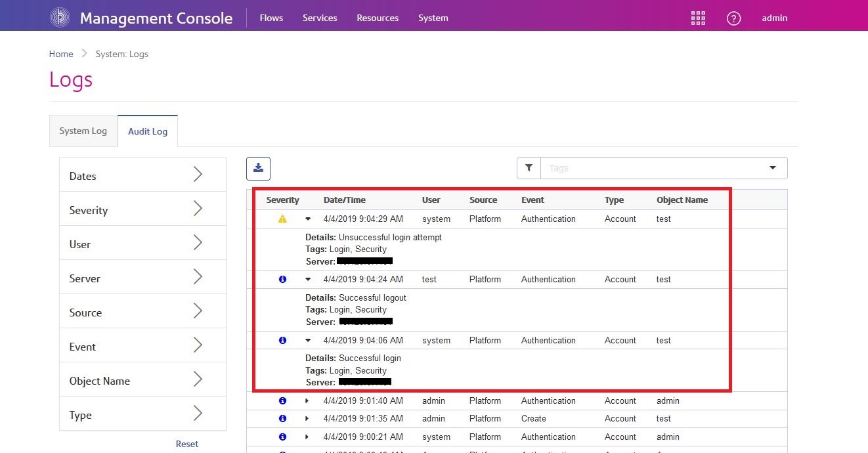Navigate to Home via the breadcrumb
The height and width of the screenshot is (453, 868).
pyautogui.click(x=61, y=53)
